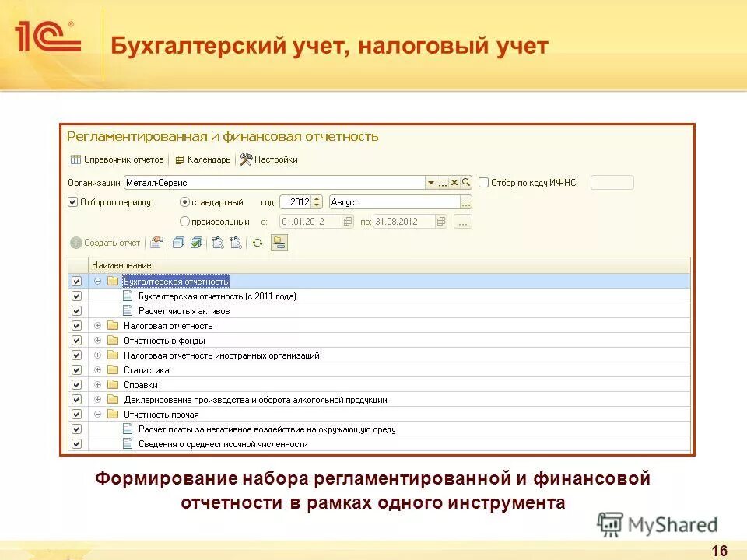Choose произвольный period option

[x=184, y=221]
